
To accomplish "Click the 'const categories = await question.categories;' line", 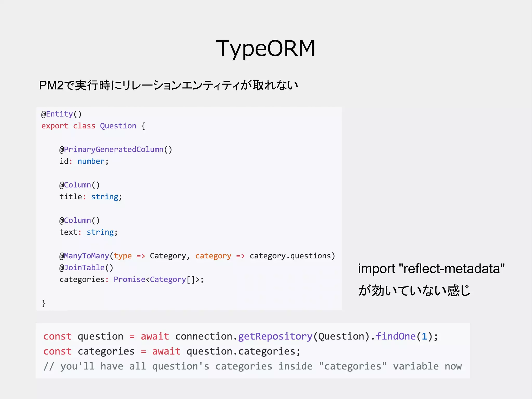I will [x=172, y=351].
